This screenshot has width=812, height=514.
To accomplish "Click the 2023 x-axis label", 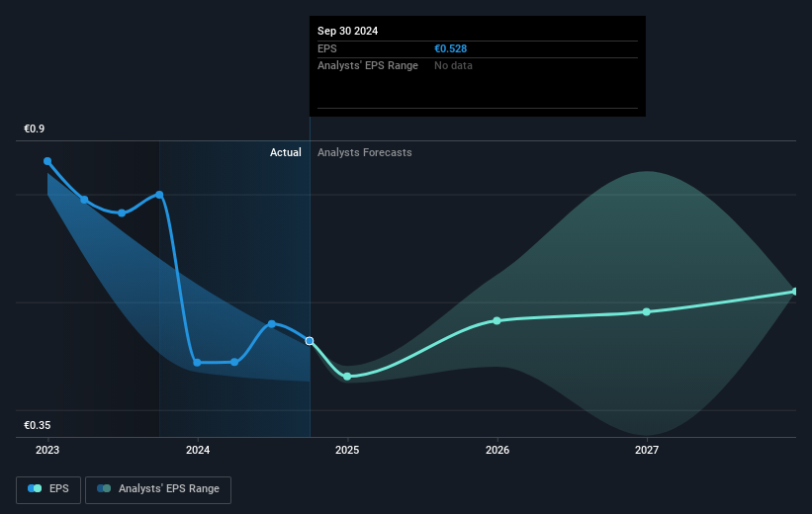I will pyautogui.click(x=47, y=451).
